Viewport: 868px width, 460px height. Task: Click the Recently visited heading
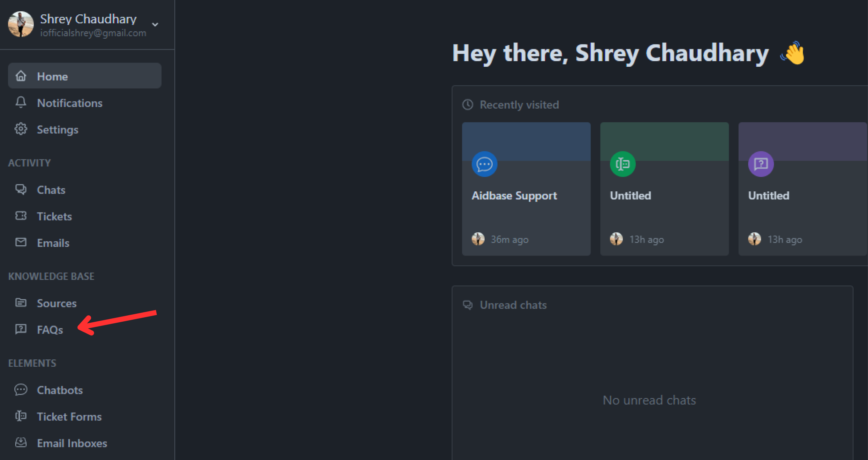[x=519, y=105]
